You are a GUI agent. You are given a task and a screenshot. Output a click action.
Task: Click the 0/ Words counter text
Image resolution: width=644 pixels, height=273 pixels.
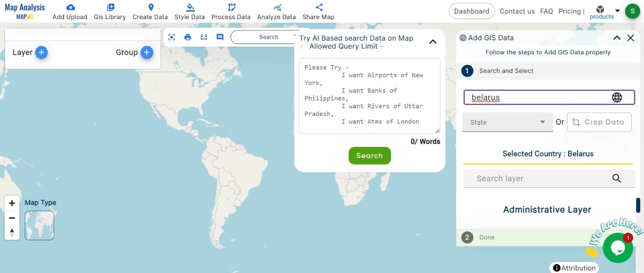click(x=425, y=141)
